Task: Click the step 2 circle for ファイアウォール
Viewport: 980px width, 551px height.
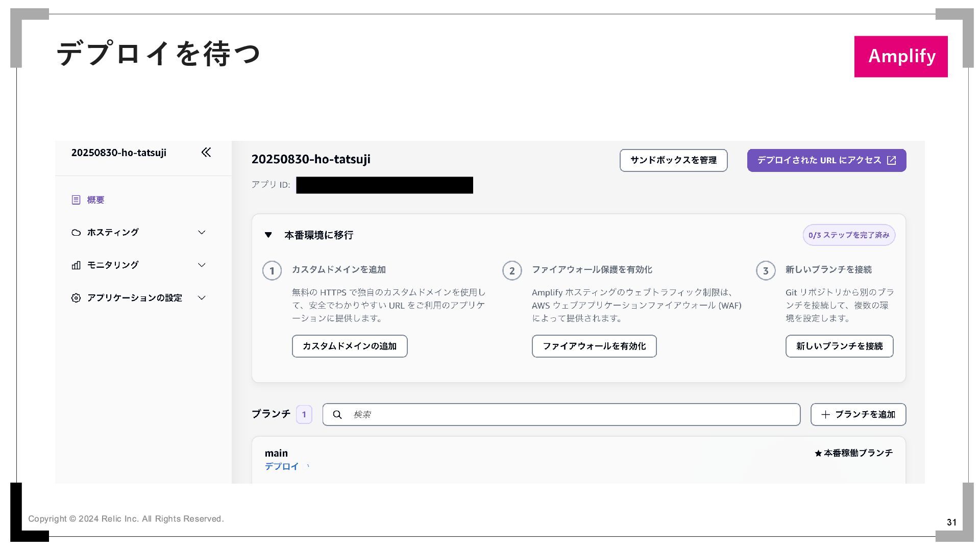Action: (x=512, y=270)
